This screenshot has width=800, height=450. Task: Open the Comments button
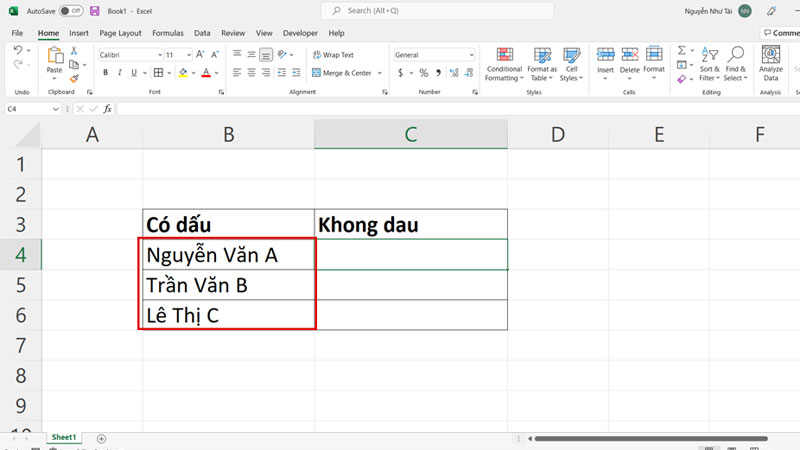pos(781,33)
